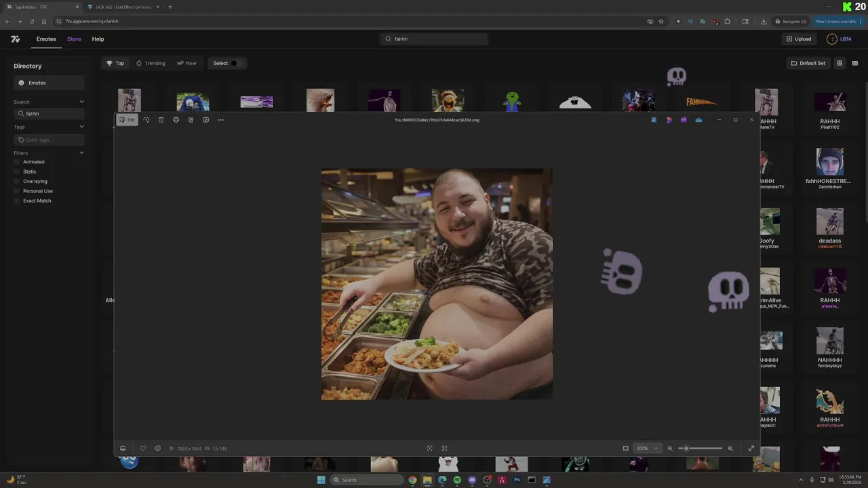Bookmark the page with the star icon
868x488 pixels.
pyautogui.click(x=661, y=21)
